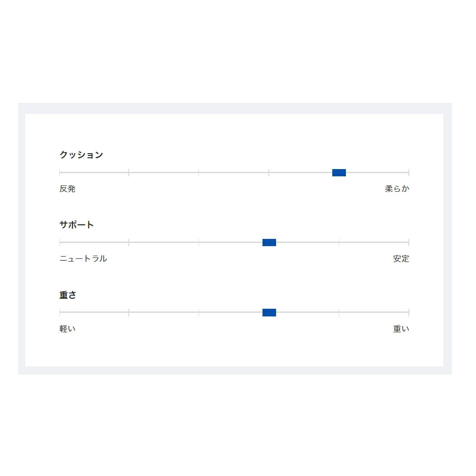The height and width of the screenshot is (476, 476).
Task: Click the 柔らか label under クッション
Action: click(397, 189)
